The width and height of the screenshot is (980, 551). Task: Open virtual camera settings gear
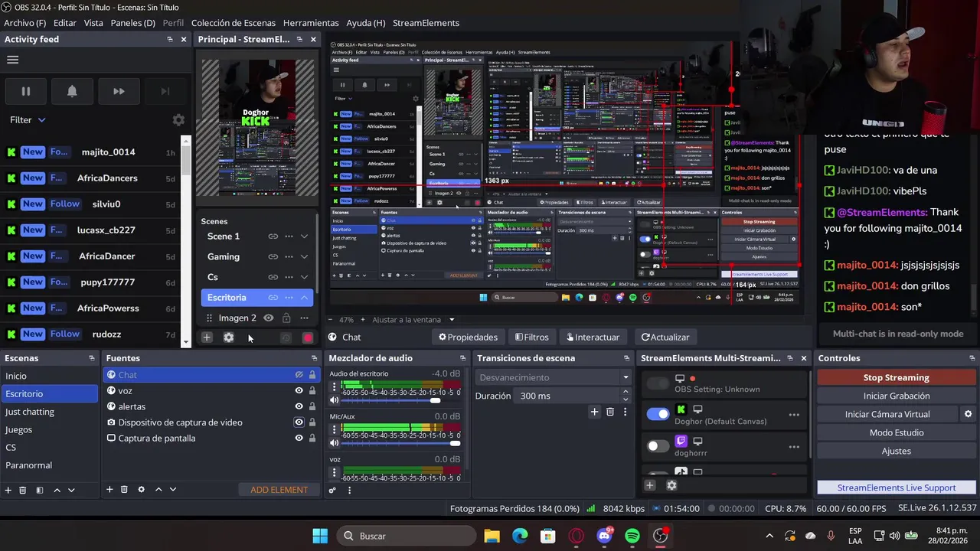point(968,414)
